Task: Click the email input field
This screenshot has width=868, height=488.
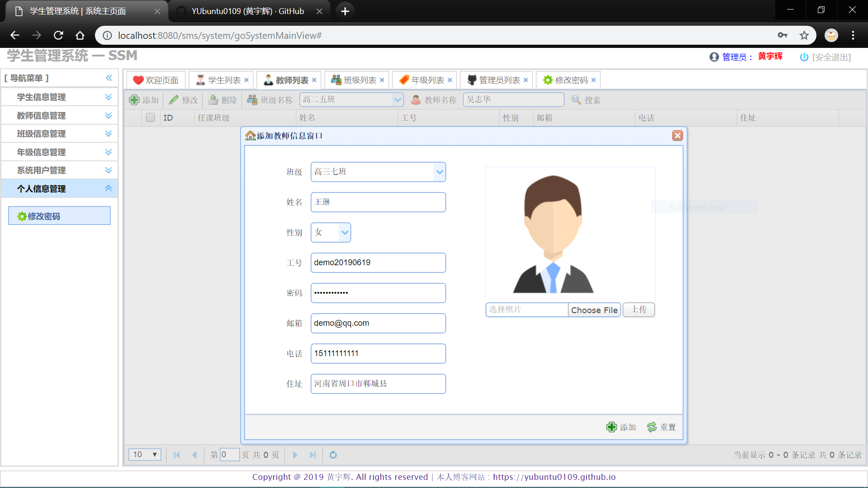Action: pyautogui.click(x=378, y=323)
